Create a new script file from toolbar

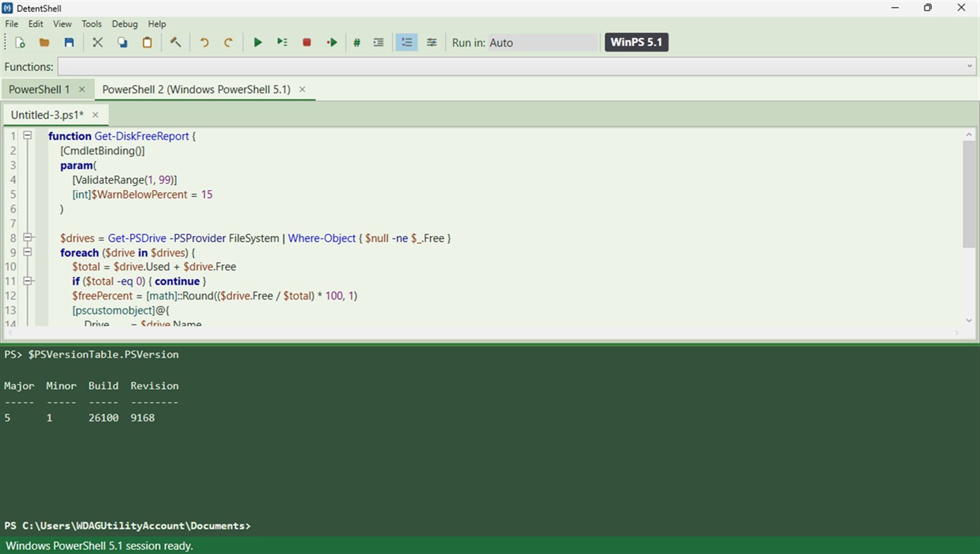pos(20,42)
